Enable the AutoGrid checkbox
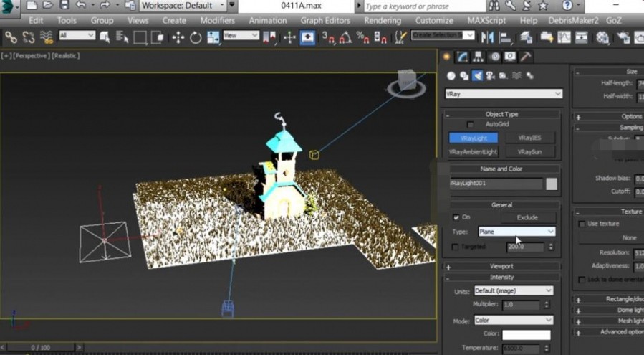The image size is (644, 355). (x=470, y=124)
